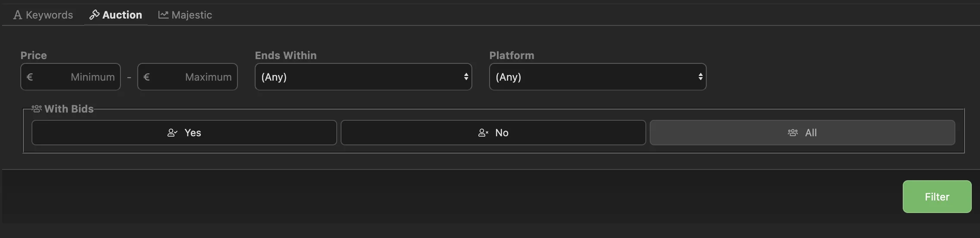The height and width of the screenshot is (238, 980).
Task: Click the user-check icon on Yes
Action: click(172, 133)
